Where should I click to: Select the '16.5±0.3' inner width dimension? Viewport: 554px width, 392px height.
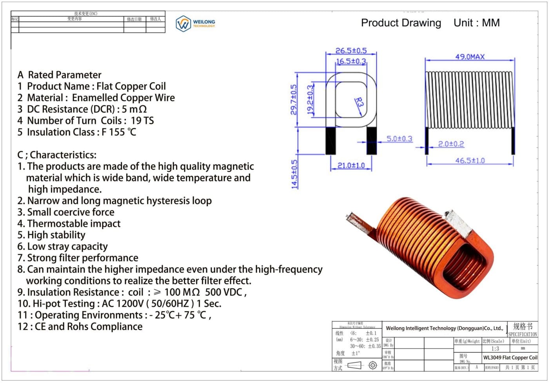(x=351, y=61)
